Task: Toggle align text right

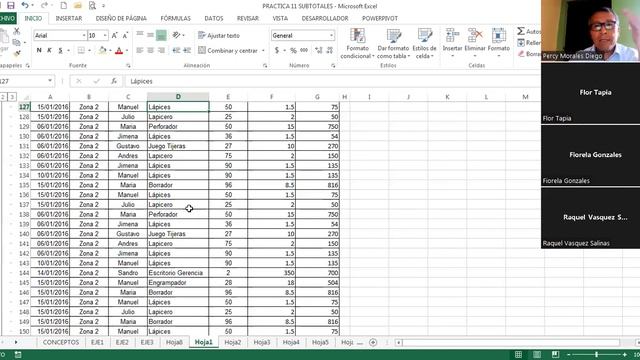Action: [x=161, y=50]
